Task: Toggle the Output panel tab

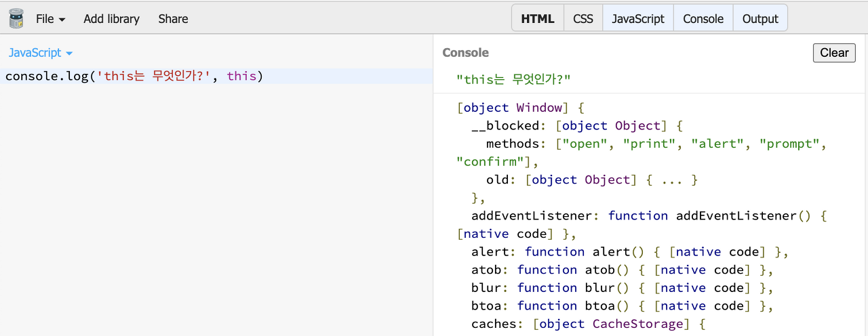Action: [760, 18]
